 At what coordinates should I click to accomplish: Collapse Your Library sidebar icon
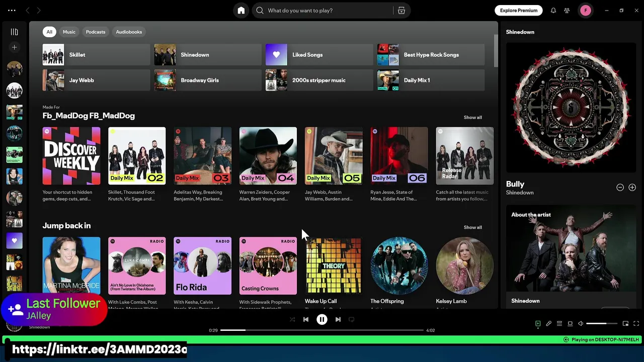coord(14,32)
